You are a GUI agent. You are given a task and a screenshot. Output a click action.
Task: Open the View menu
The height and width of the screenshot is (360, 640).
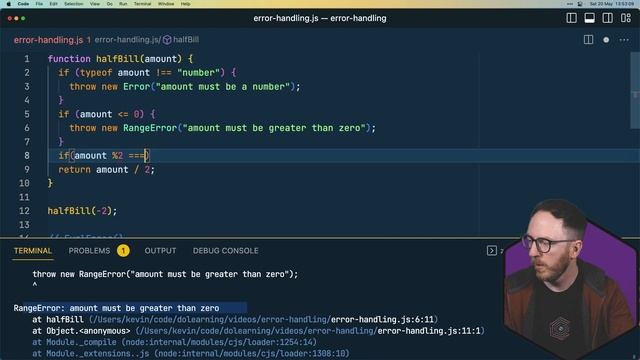coord(95,4)
